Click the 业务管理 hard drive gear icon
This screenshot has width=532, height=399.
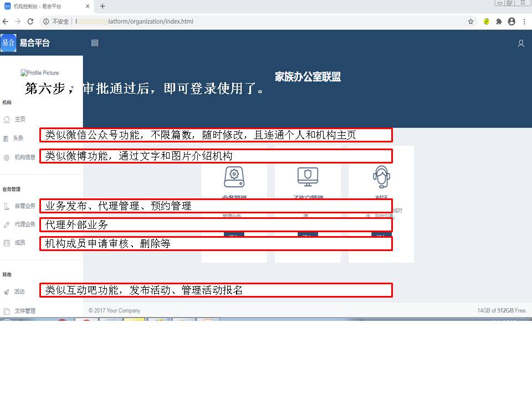point(234,177)
